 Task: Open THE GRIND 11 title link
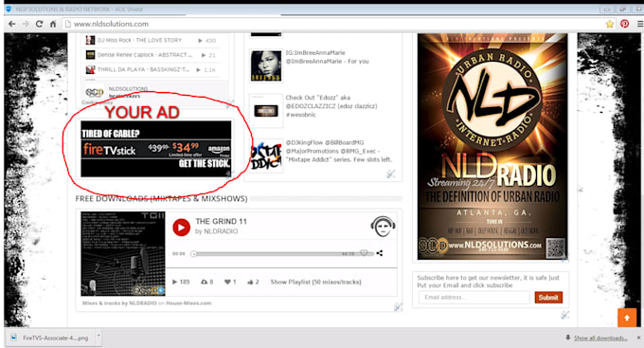221,221
